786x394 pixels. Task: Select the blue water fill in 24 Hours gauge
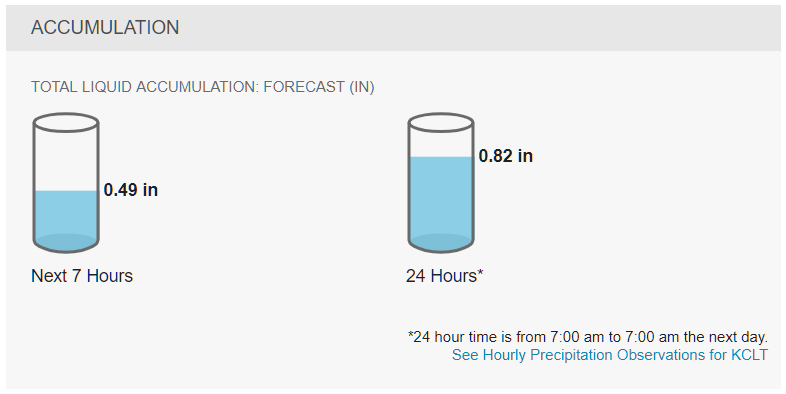point(441,203)
